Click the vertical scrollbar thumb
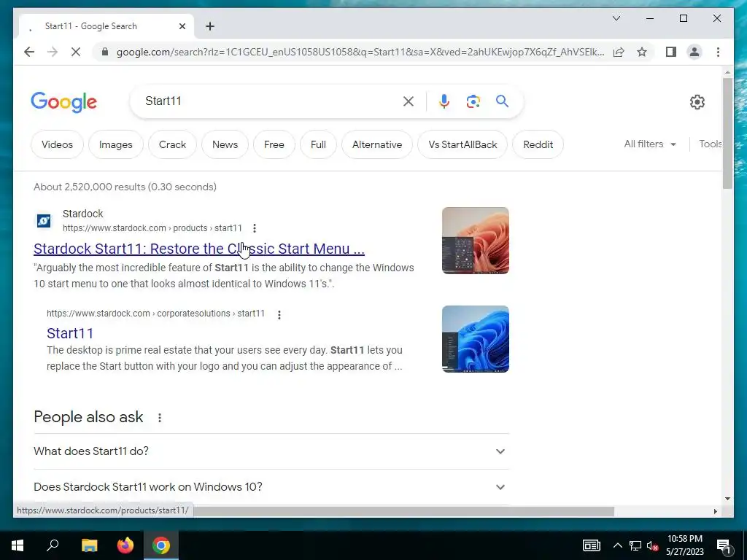This screenshot has width=747, height=560. click(727, 133)
